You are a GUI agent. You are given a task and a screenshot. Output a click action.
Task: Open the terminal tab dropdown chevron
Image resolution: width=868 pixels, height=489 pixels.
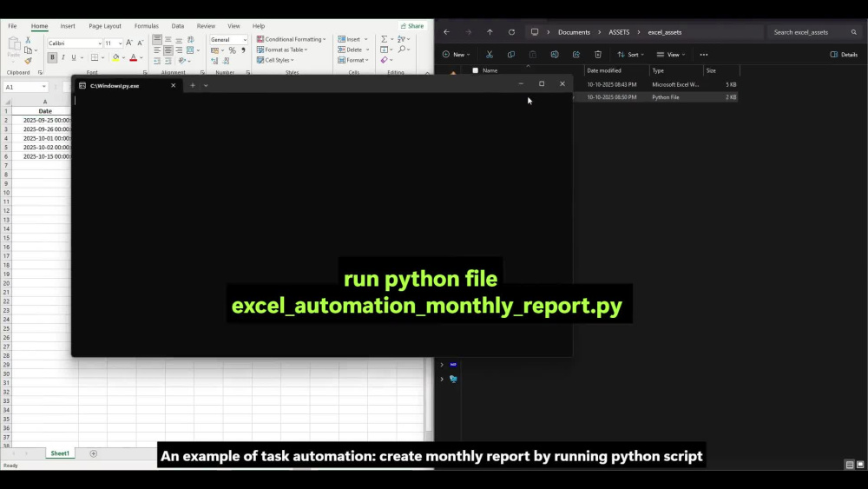coord(206,85)
